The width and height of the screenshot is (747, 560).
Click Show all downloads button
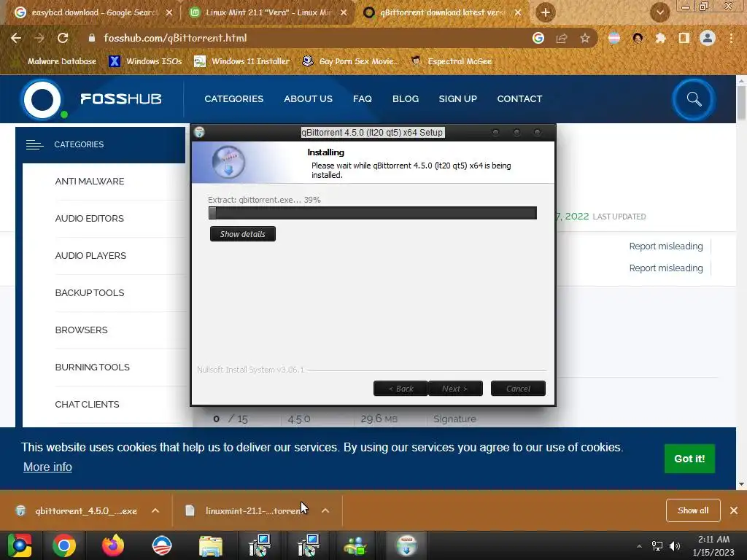[x=693, y=510]
